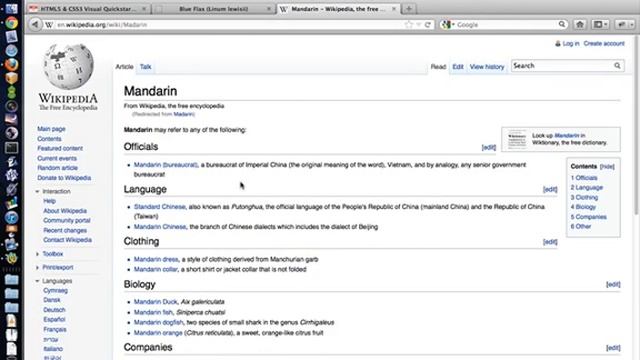Open the Recent changes sidebar link
Screen dimensions: 640x360
[65, 230]
